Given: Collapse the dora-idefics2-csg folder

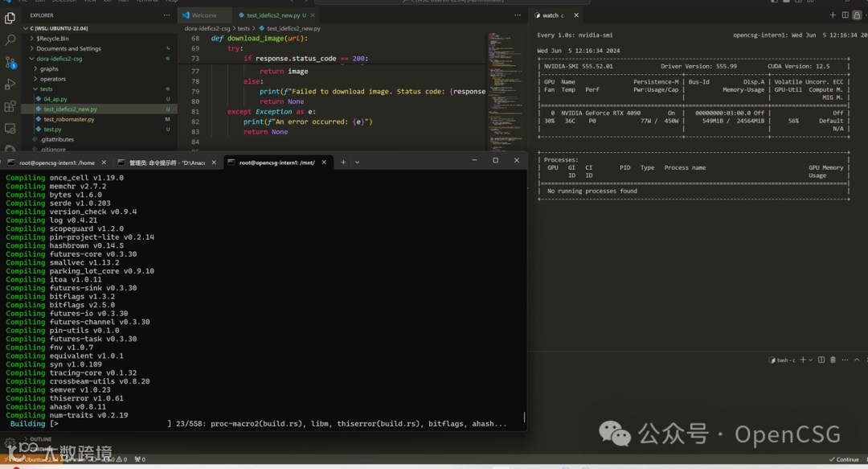Looking at the screenshot, I should point(59,59).
